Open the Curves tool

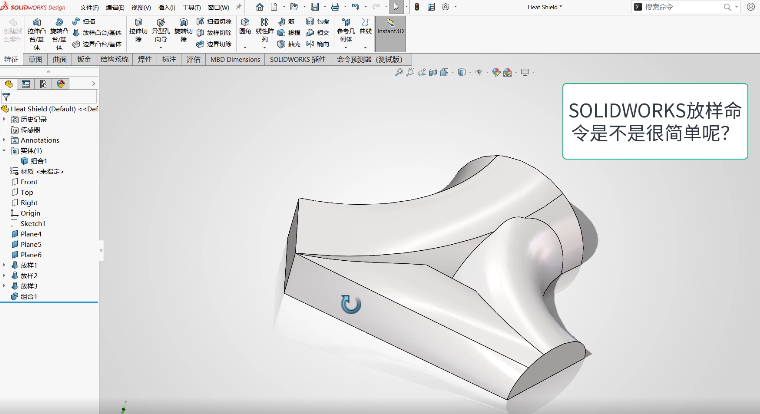coord(365,27)
